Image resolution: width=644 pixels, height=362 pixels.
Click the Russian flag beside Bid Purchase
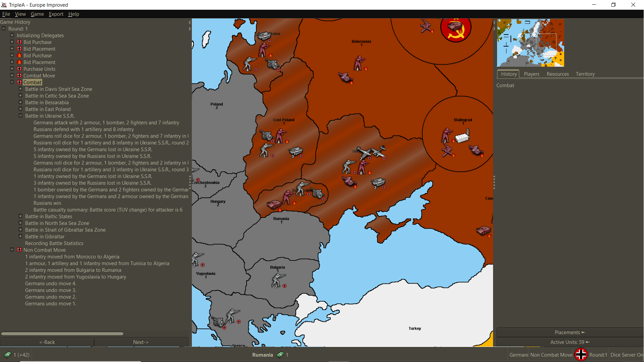click(x=19, y=55)
